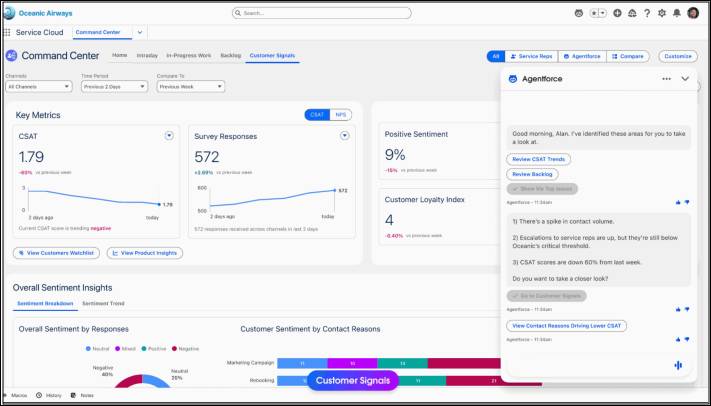
Task: Open the Agentforce panel more options ellipsis
Action: pyautogui.click(x=666, y=79)
